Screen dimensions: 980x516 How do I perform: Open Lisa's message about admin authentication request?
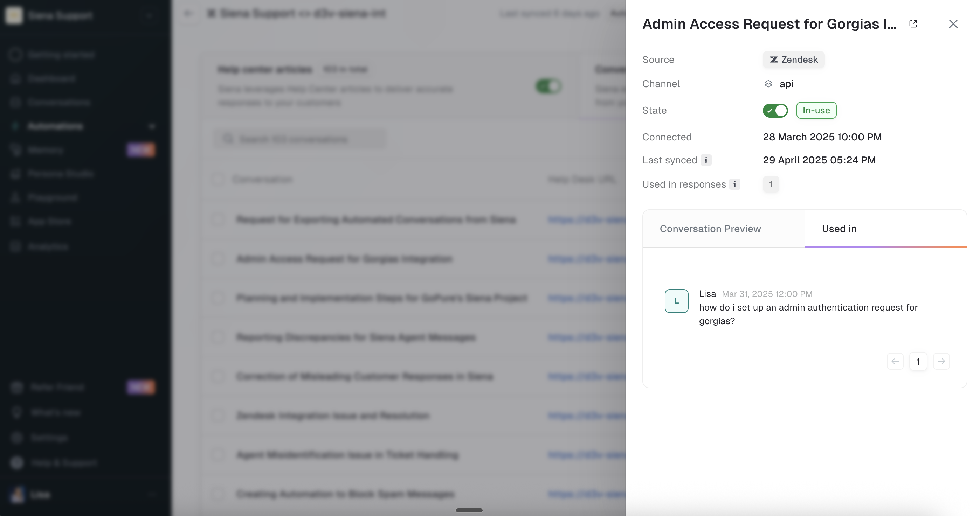tap(808, 314)
